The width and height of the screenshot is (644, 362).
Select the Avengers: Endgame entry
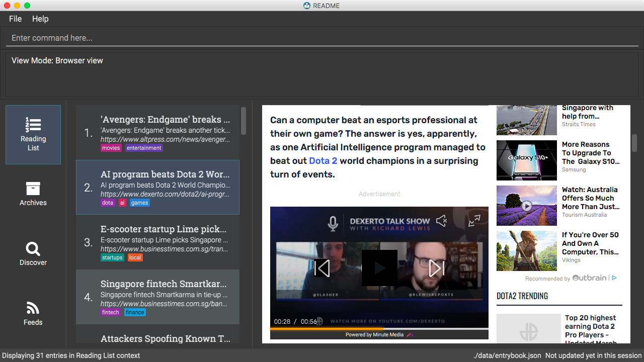coord(157,133)
